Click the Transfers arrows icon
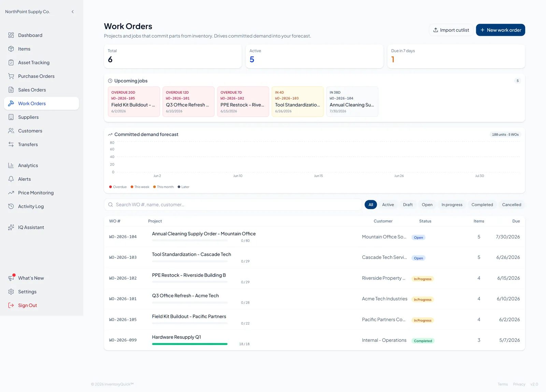This screenshot has height=392, width=546. (11, 144)
